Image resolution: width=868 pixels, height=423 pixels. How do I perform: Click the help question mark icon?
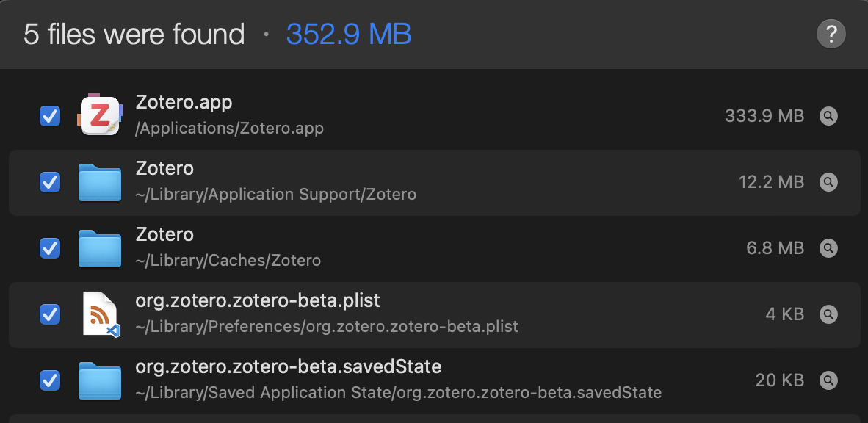831,34
